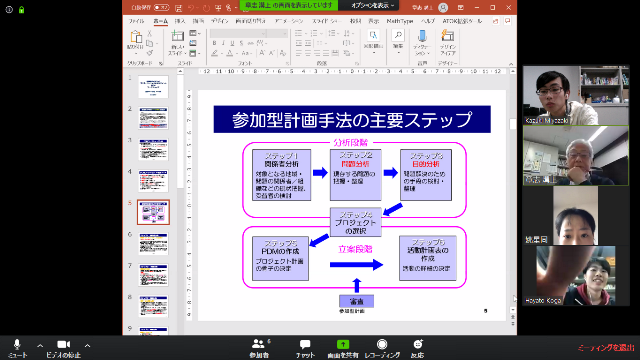Image resolution: width=640 pixels, height=360 pixels.
Task: Start recording the meeting
Action: (x=382, y=349)
